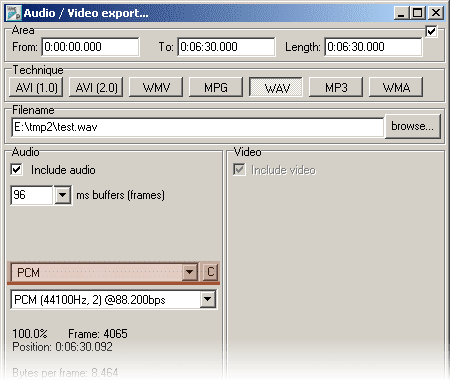Screen dimensions: 450x391
Task: Open the ms buffers dropdown arrow
Action: [62, 195]
